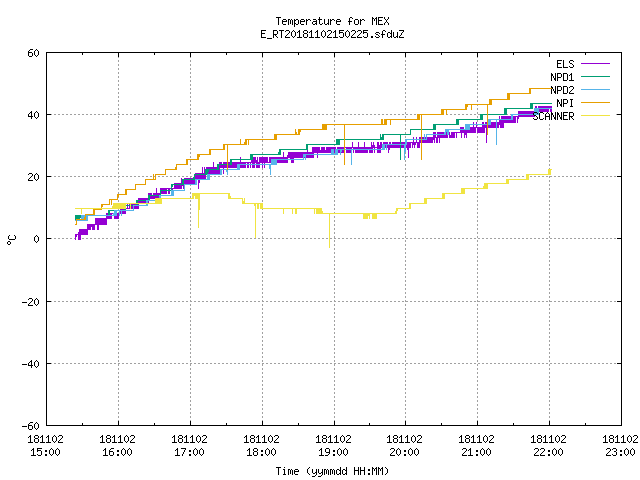Click the start of the purple ELS curve near 0°C
This screenshot has height=480, width=640.
point(76,237)
